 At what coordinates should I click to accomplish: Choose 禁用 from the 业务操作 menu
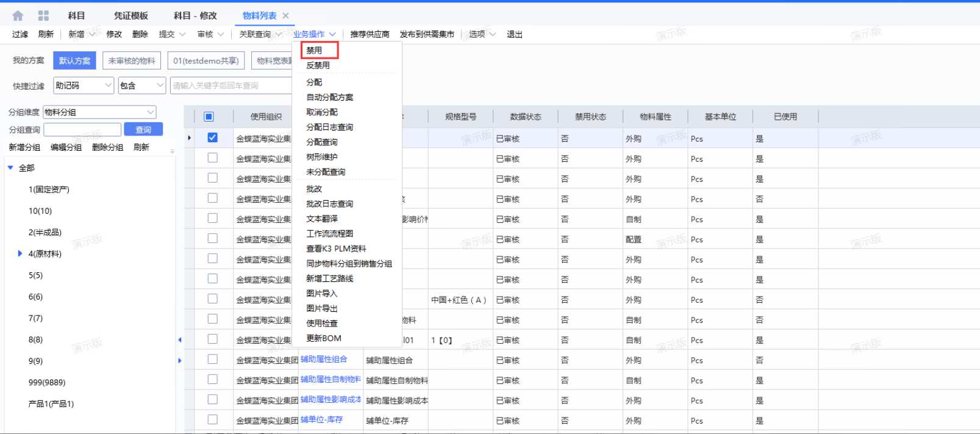(314, 50)
